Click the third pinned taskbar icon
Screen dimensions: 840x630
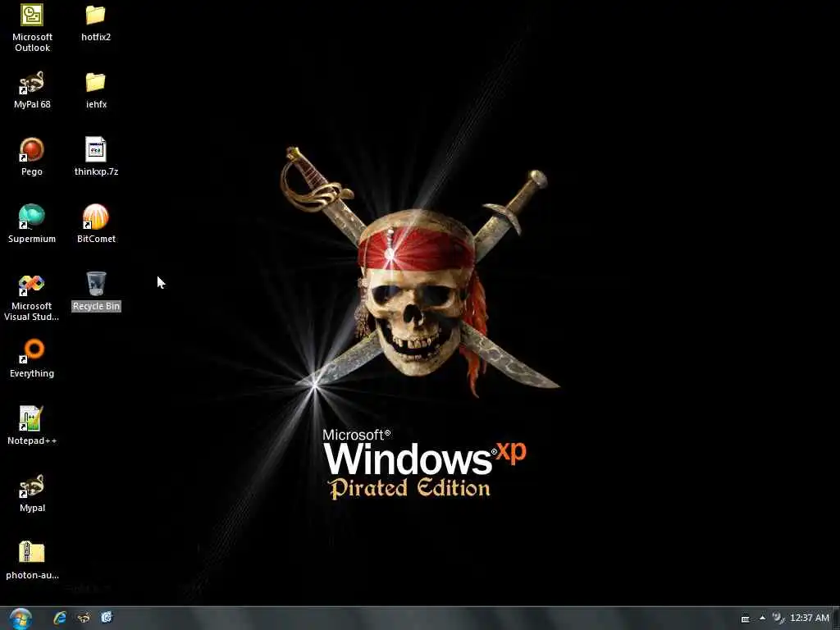(107, 618)
